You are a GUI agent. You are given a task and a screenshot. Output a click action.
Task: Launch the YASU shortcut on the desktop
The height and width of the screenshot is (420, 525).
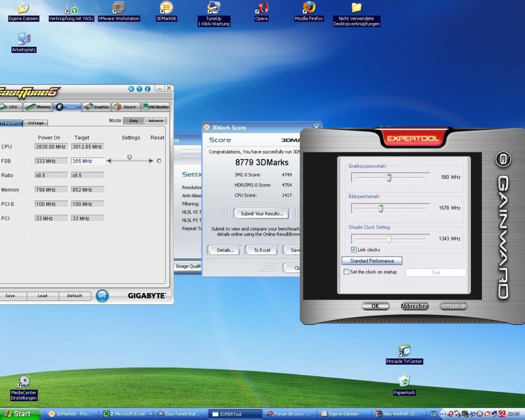click(x=71, y=11)
